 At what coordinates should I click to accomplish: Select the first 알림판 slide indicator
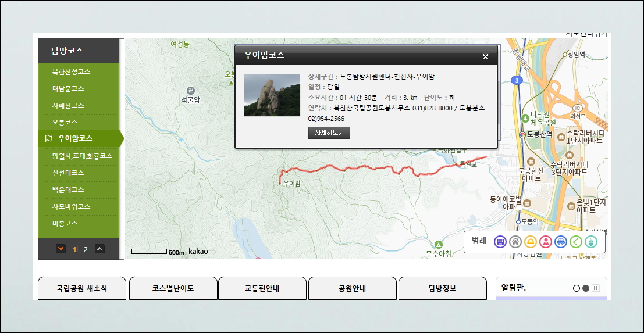pyautogui.click(x=577, y=288)
